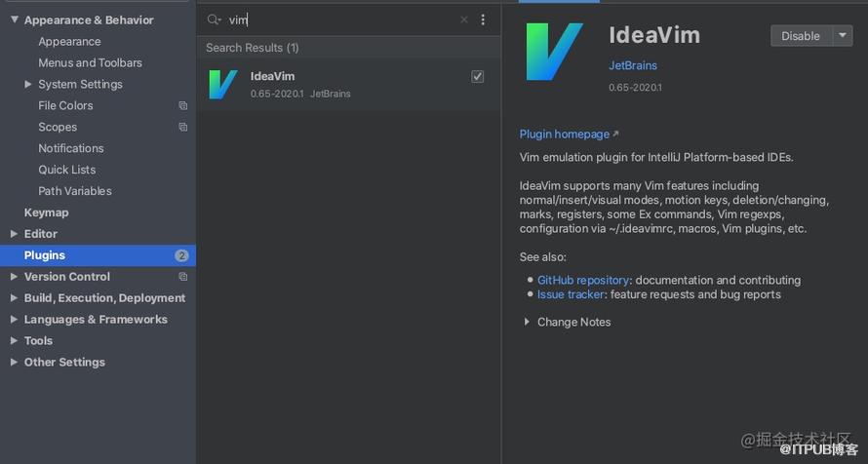The width and height of the screenshot is (868, 464).
Task: Open Path Variables settings
Action: click(75, 191)
